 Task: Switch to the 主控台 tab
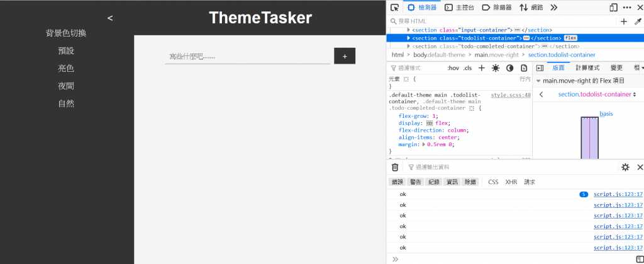(459, 8)
